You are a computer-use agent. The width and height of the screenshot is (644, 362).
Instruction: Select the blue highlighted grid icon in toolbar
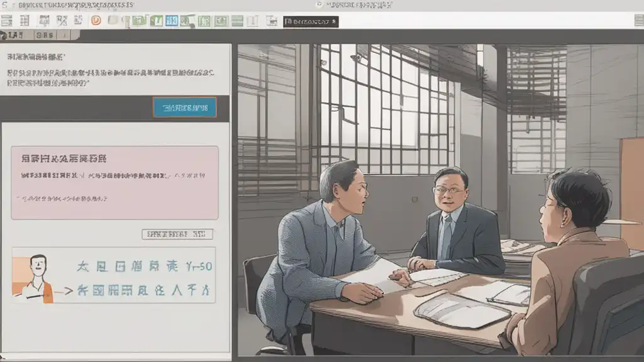click(172, 21)
